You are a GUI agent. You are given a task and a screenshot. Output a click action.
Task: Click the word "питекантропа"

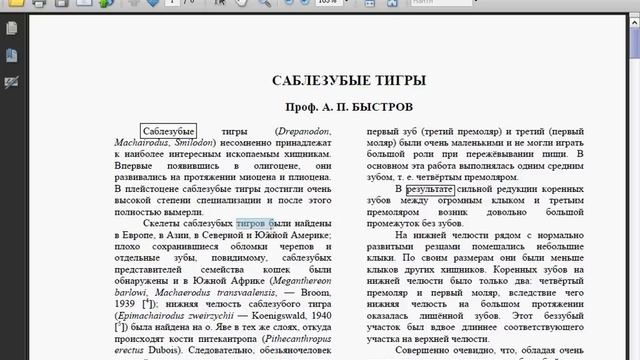click(x=229, y=339)
